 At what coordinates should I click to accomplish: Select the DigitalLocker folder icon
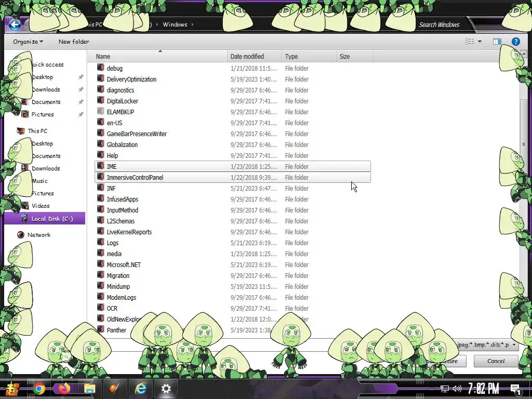coord(100,100)
